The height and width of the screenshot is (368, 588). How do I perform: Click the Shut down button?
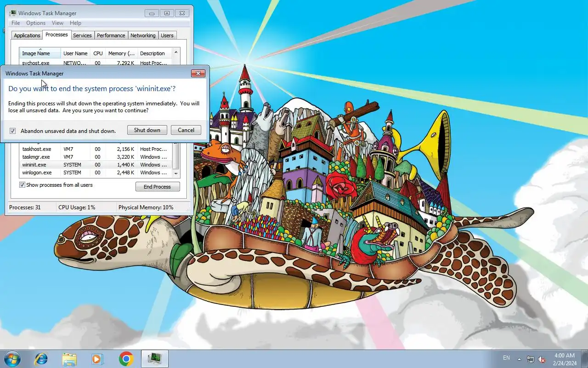tap(147, 130)
